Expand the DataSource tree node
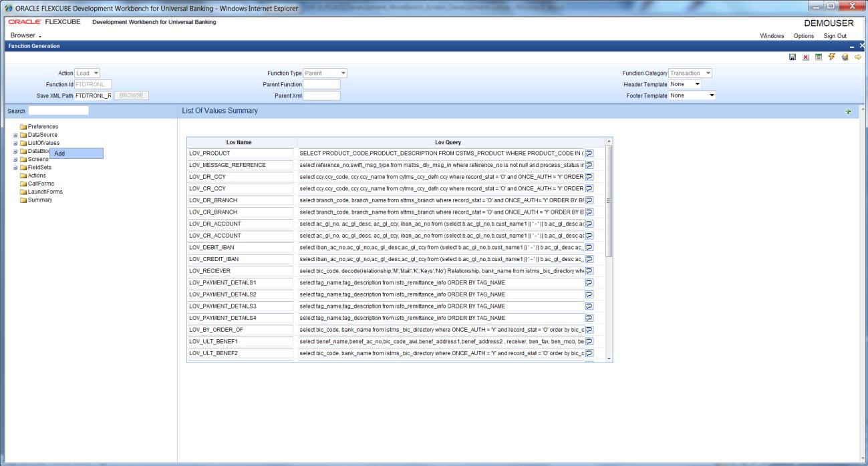Image resolution: width=868 pixels, height=466 pixels. coord(15,135)
